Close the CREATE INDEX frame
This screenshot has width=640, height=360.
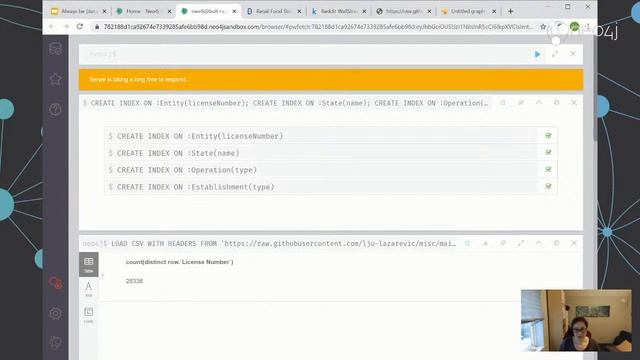point(574,103)
